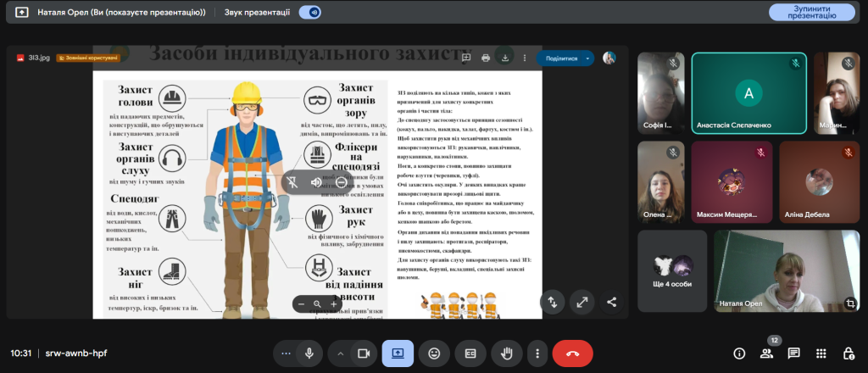Click the Зупинити презентацію button
The image size is (868, 373).
click(x=811, y=12)
